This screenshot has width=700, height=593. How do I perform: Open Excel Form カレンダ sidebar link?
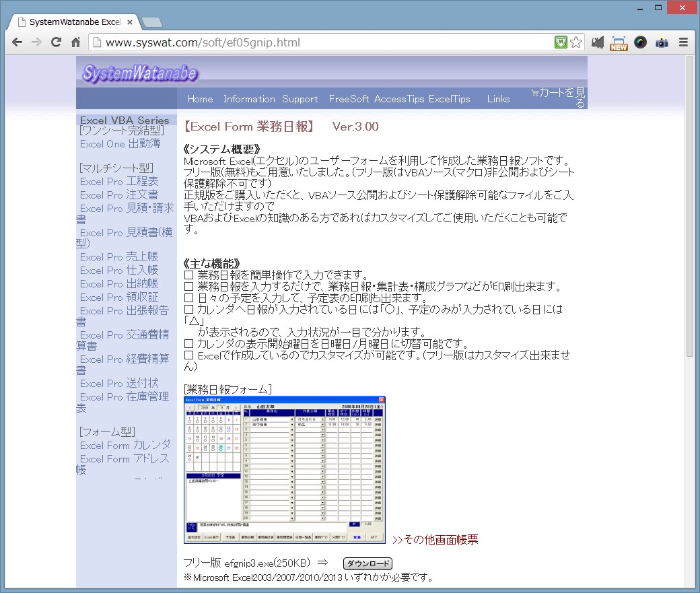click(125, 445)
